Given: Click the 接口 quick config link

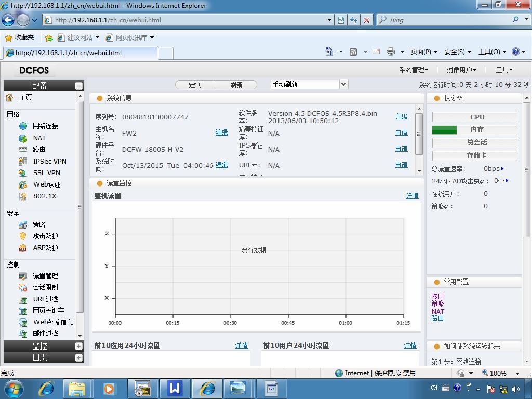Looking at the screenshot, I should [x=437, y=296].
